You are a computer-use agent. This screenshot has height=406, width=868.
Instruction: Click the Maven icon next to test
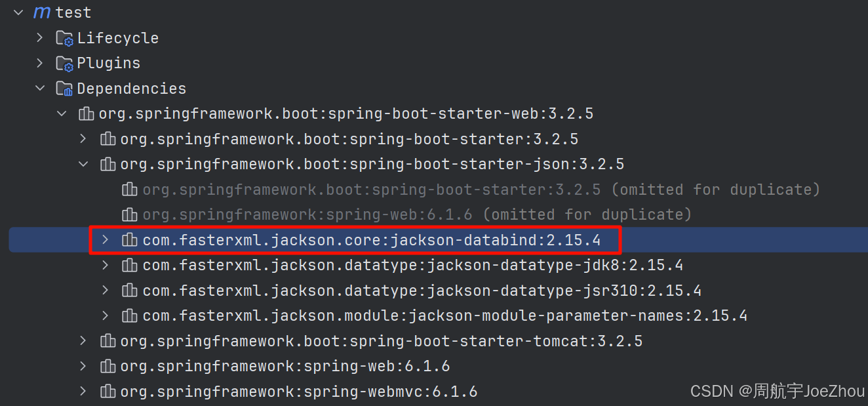(41, 12)
